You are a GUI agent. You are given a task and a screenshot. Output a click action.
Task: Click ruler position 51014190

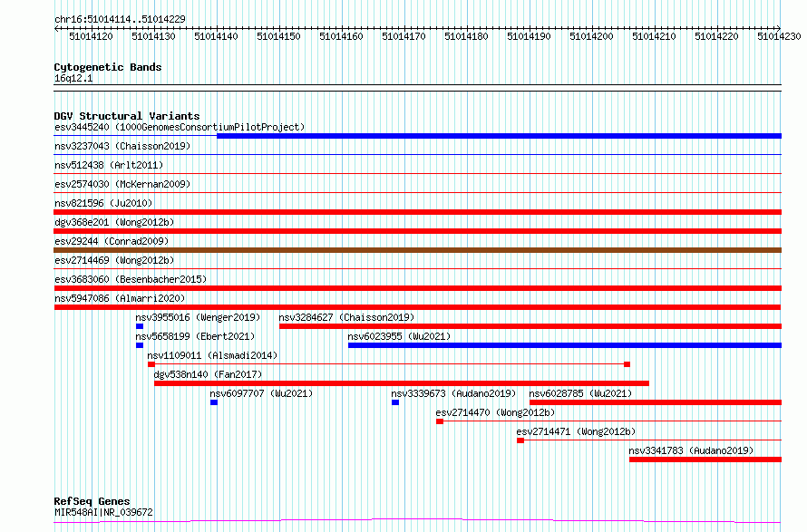(x=529, y=36)
